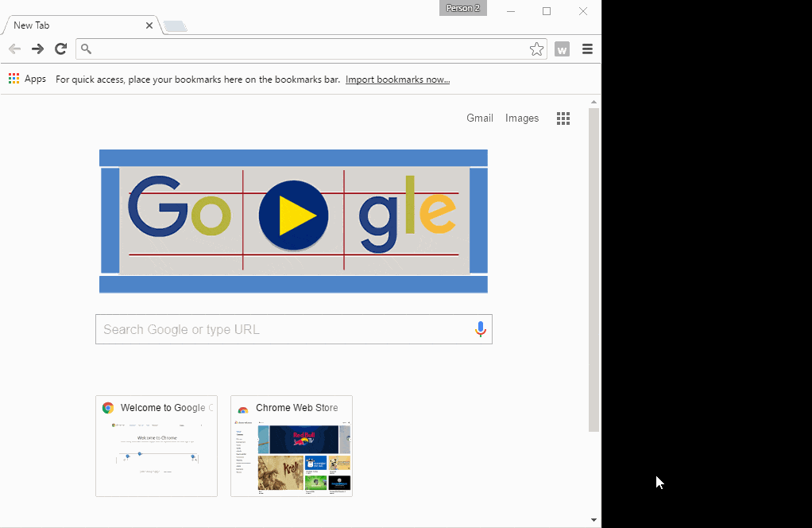812x528 pixels.
Task: Open the W extension icon
Action: (x=562, y=49)
